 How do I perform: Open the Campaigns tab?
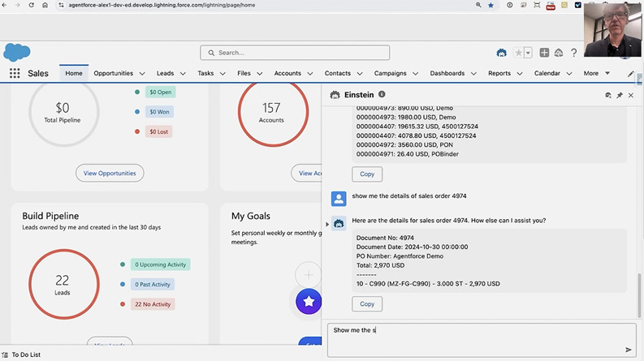tap(390, 73)
